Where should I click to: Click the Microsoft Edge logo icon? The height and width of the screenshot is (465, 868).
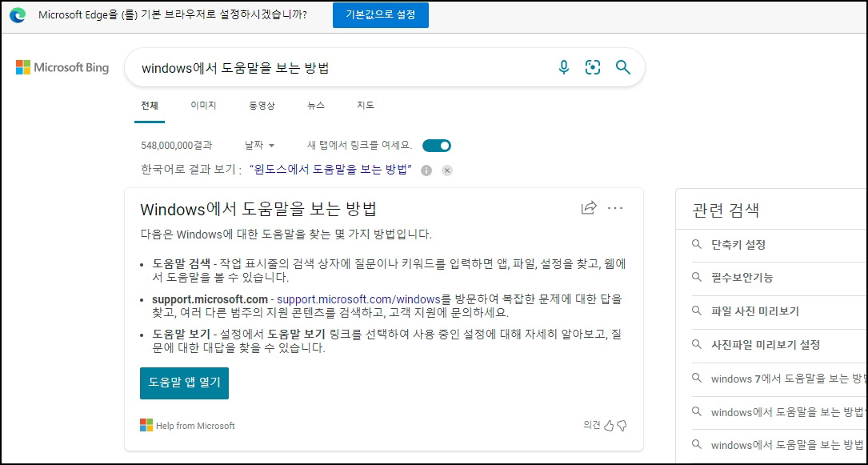tap(18, 15)
